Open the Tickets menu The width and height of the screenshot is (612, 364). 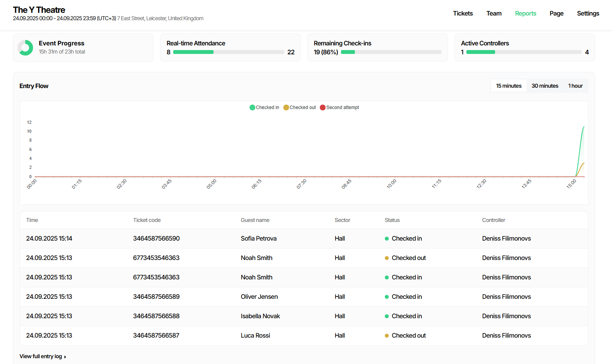pos(463,14)
